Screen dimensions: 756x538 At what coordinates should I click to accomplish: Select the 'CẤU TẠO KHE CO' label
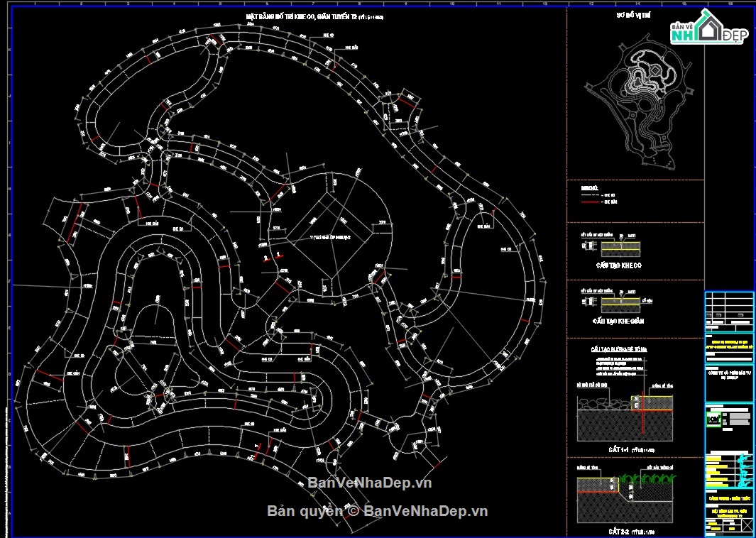(618, 263)
